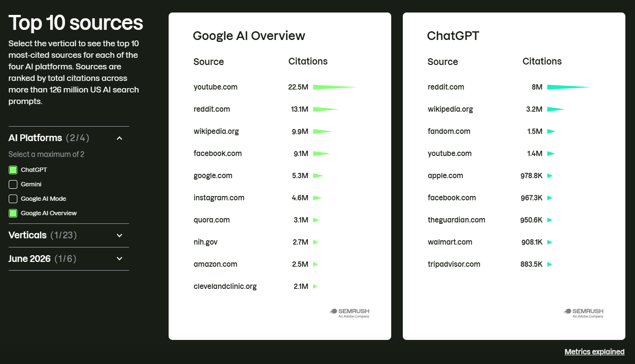Image resolution: width=635 pixels, height=364 pixels.
Task: Click the 978.8K citations value
Action: click(x=531, y=176)
